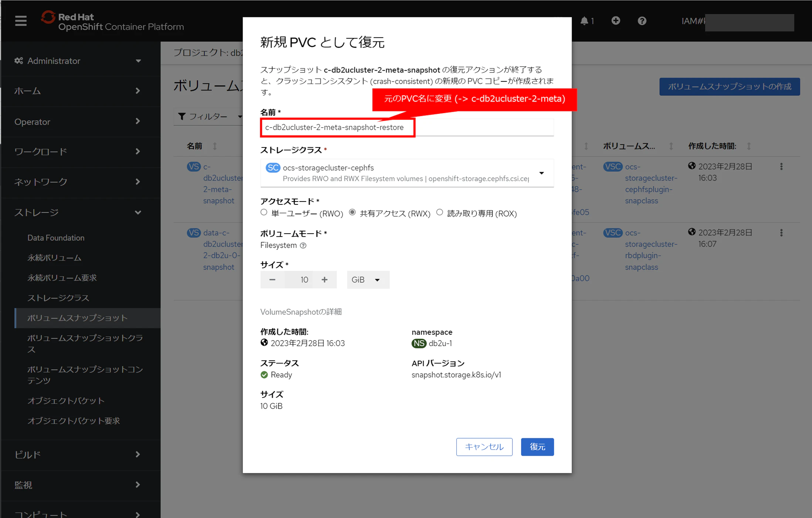This screenshot has width=812, height=518.
Task: Open the c-db2ucluster-2-meta-snapshot link in the table
Action: 222,184
